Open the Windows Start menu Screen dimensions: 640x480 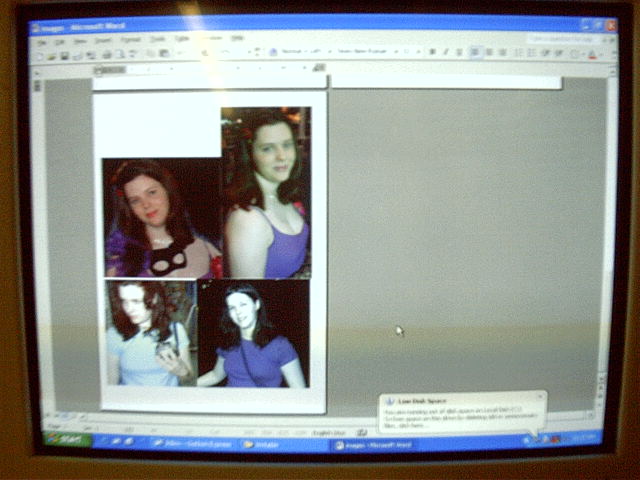click(67, 440)
